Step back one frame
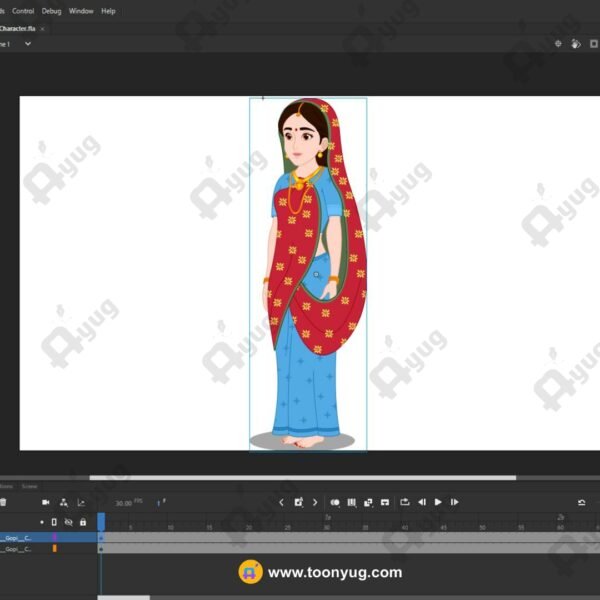The height and width of the screenshot is (600, 600). pos(422,502)
